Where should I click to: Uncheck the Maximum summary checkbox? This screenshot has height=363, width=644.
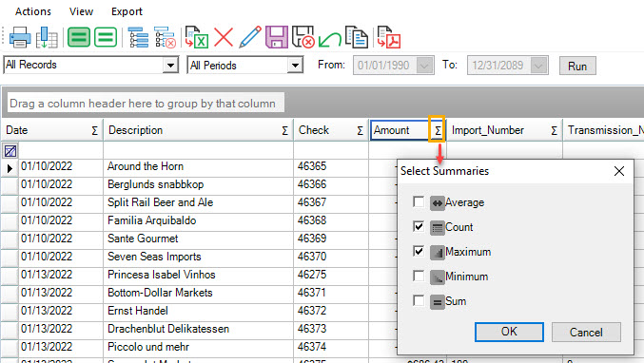tap(419, 251)
